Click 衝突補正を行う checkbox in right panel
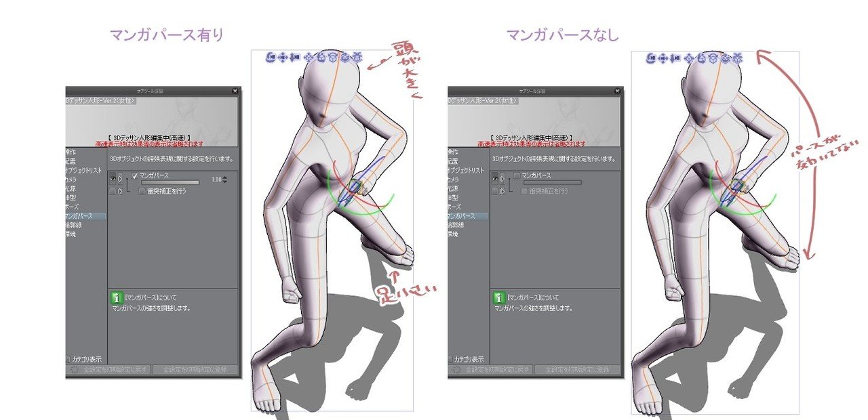Image resolution: width=868 pixels, height=420 pixels. (524, 191)
